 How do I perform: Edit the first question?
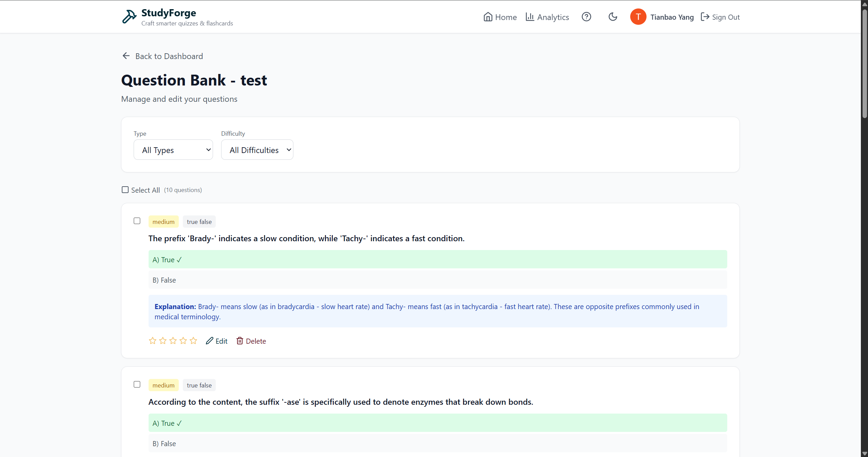click(x=217, y=341)
